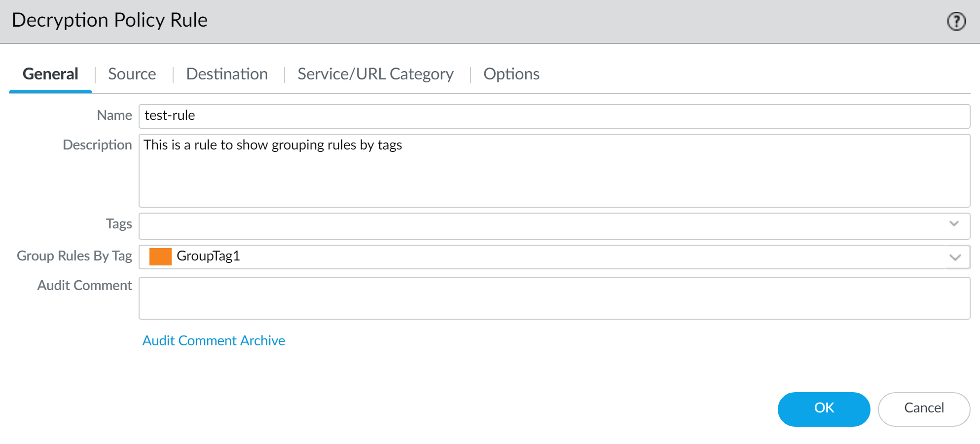Viewport: 980px width, 444px height.
Task: Go to the Destination tab
Action: click(x=227, y=74)
